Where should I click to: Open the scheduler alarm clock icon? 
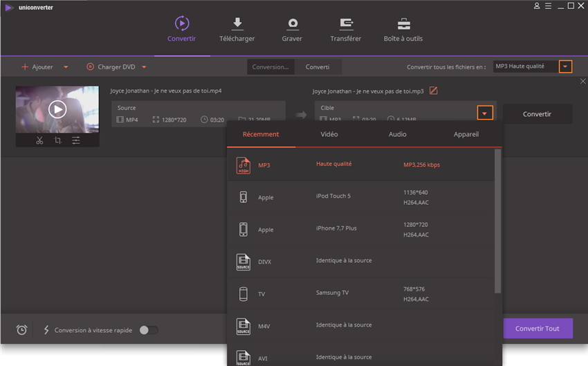[21, 330]
